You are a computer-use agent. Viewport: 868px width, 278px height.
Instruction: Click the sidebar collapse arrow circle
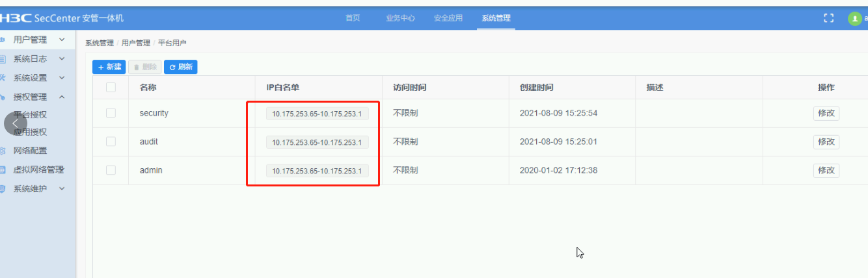point(16,123)
